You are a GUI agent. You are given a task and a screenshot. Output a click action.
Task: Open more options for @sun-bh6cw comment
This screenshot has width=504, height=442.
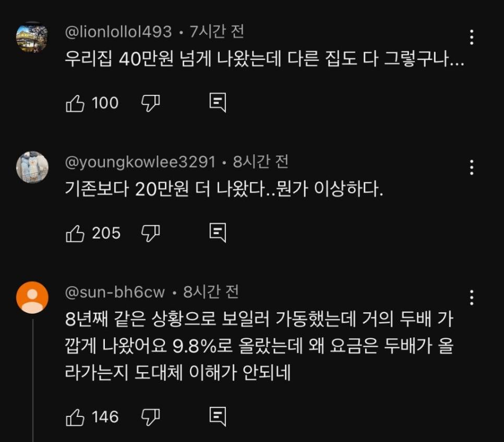(x=472, y=298)
